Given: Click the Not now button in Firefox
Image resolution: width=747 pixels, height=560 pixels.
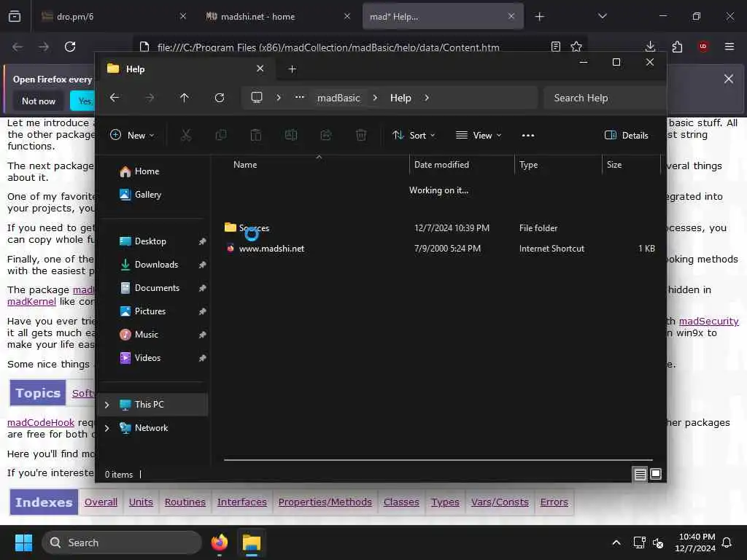Looking at the screenshot, I should (x=39, y=101).
